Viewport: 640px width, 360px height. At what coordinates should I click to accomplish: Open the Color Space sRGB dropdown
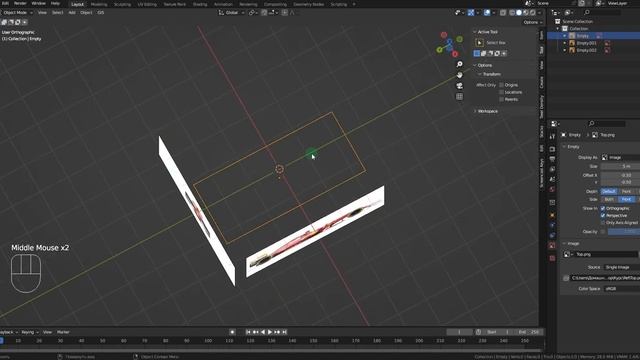pyautogui.click(x=622, y=289)
